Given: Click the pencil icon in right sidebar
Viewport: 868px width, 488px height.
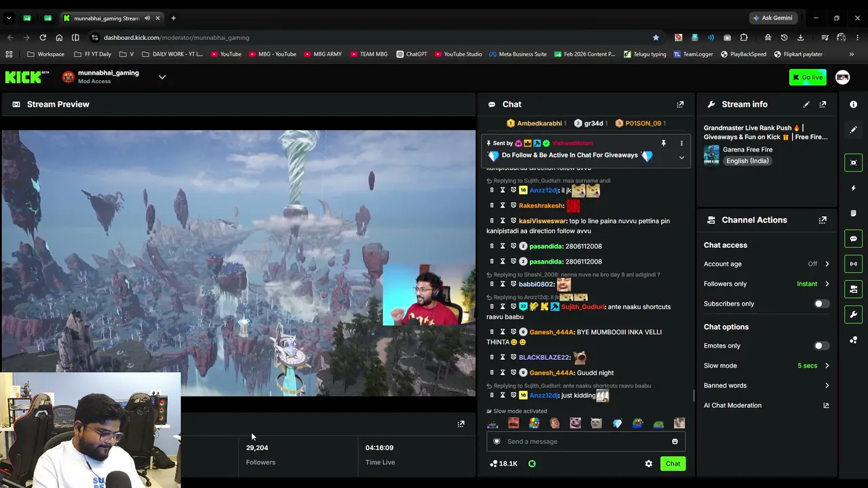Looking at the screenshot, I should pos(854,129).
